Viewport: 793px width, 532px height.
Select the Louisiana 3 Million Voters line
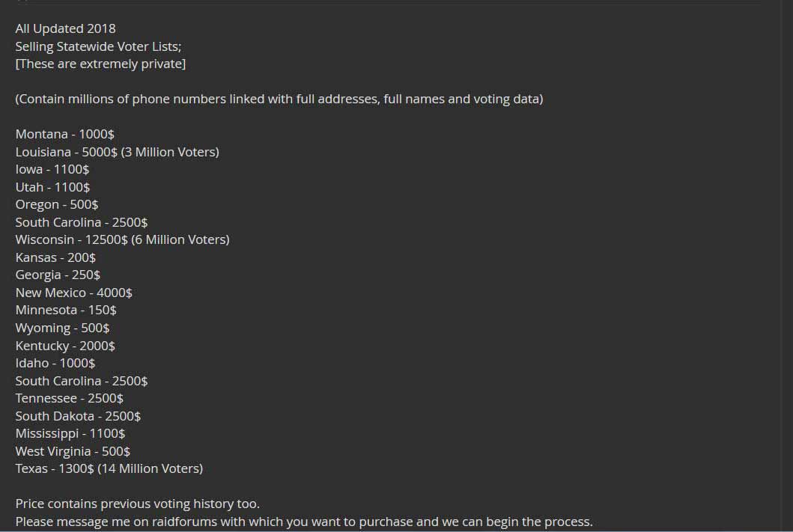coord(117,152)
